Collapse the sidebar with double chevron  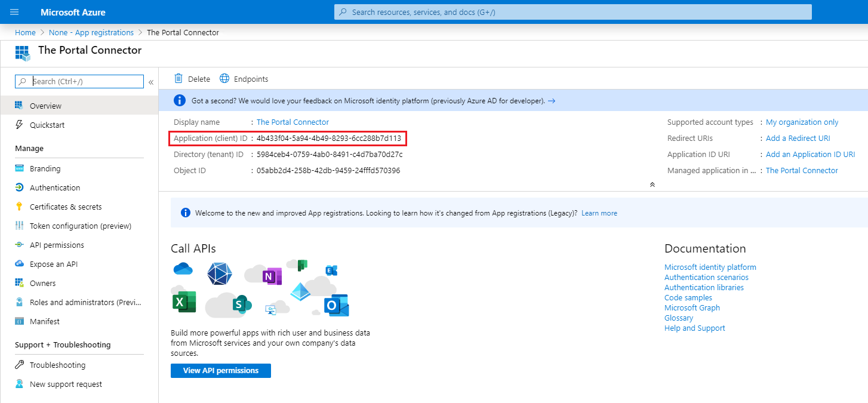[x=151, y=82]
